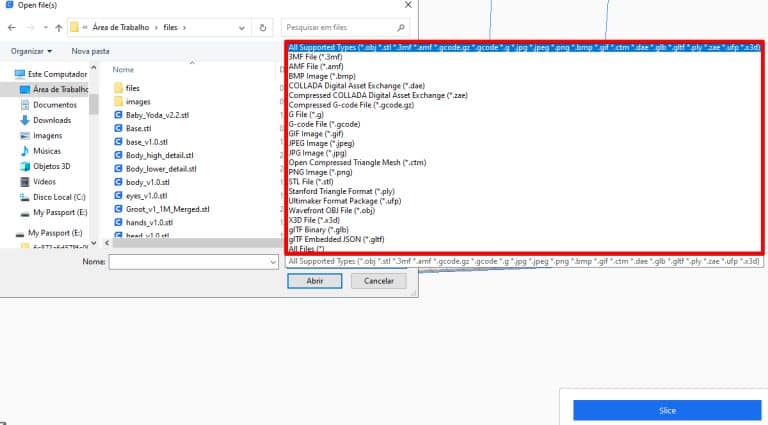Viewport: 768px width, 425px height.
Task: Click the Cancelar button
Action: pyautogui.click(x=379, y=281)
